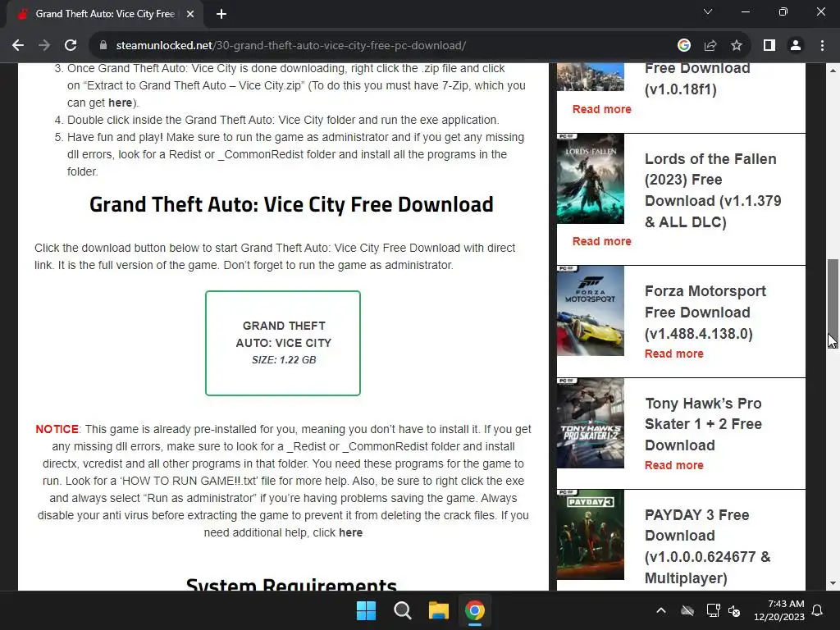Open PAYDAY 3 cover thumbnail
This screenshot has width=840, height=630.
(x=591, y=535)
